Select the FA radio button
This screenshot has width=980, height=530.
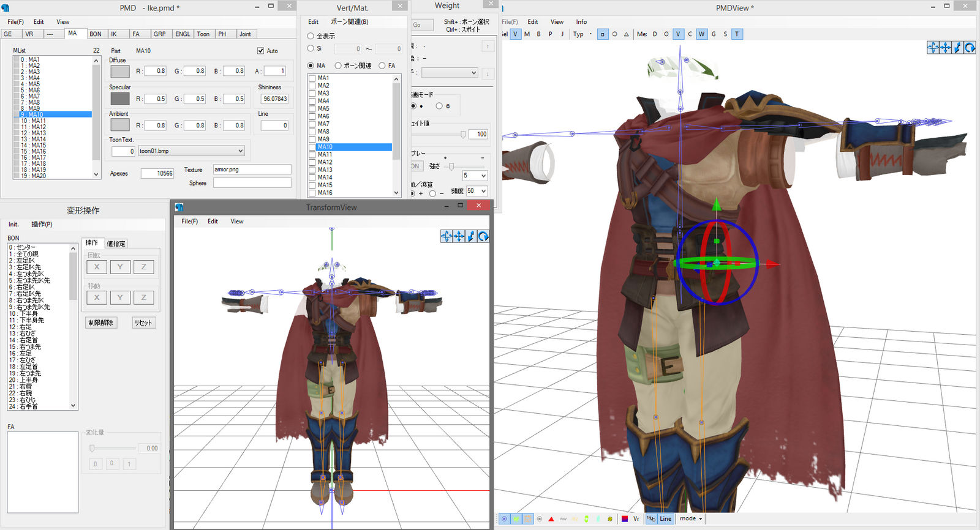(382, 65)
